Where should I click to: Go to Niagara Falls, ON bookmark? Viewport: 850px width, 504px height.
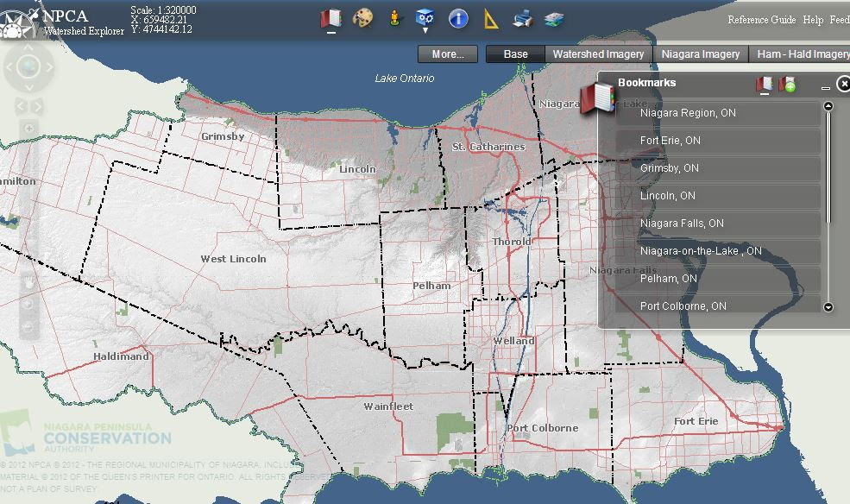point(718,224)
